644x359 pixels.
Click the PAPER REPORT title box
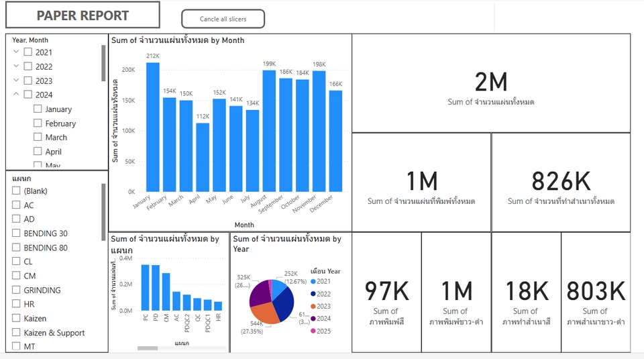(83, 15)
